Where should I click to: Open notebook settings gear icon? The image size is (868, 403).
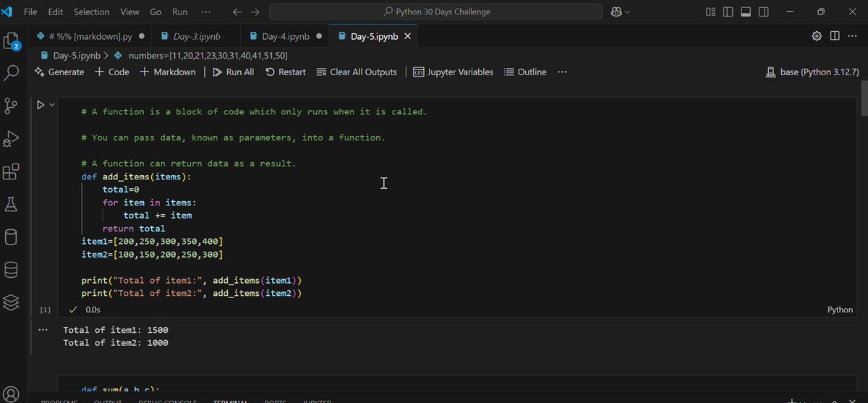(x=817, y=36)
